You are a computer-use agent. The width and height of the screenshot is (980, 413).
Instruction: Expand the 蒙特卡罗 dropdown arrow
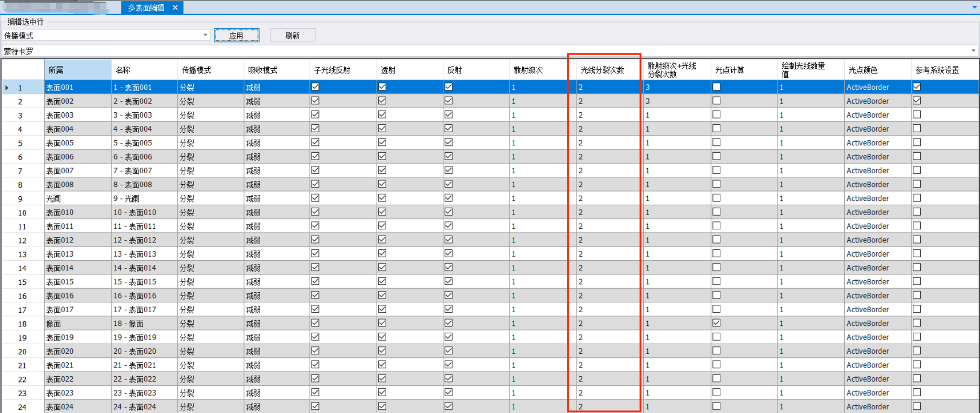click(x=973, y=51)
